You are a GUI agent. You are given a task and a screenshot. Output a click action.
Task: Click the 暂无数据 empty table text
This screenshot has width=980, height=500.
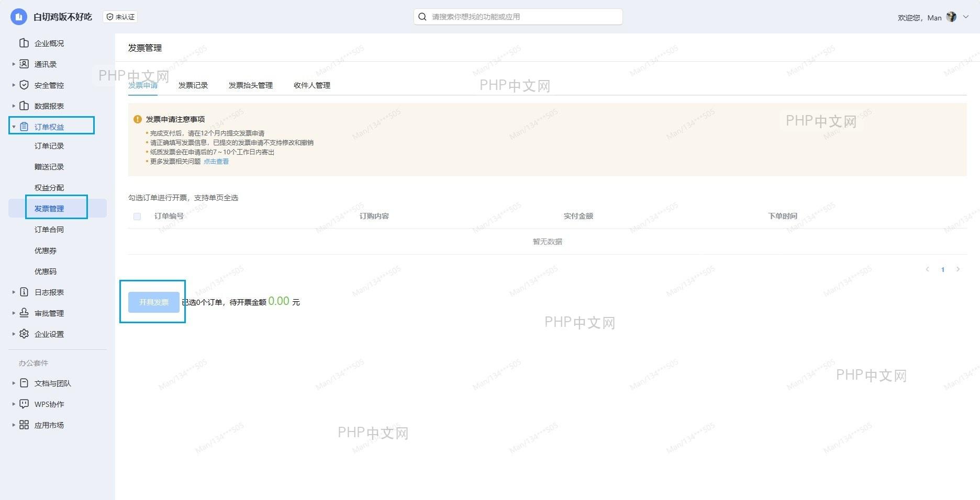[548, 242]
